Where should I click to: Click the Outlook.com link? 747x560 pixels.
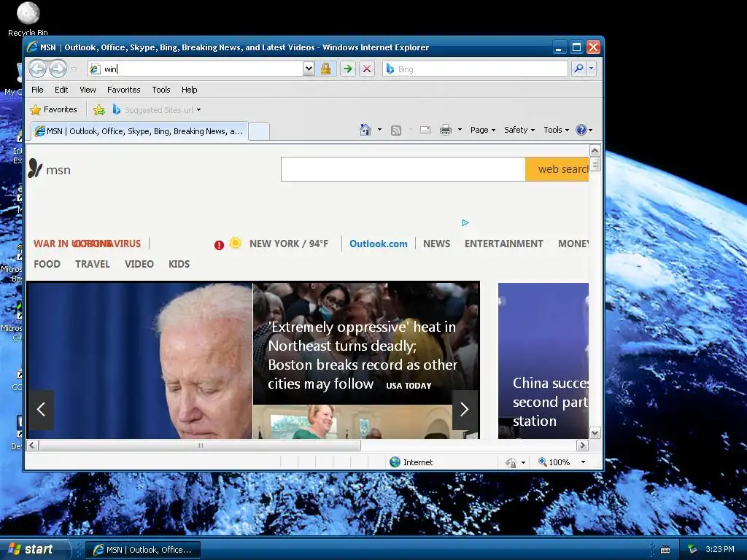tap(379, 244)
